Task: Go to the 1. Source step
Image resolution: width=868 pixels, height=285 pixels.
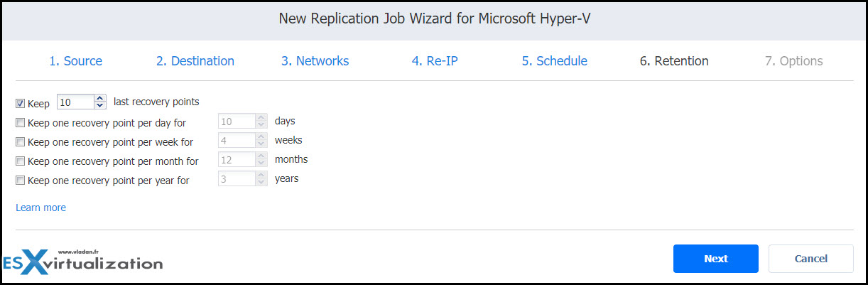Action: [x=75, y=61]
